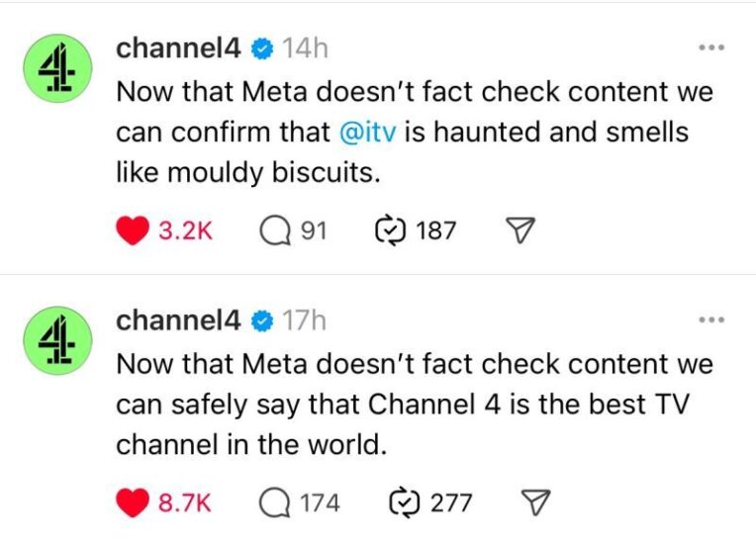Open the @itv mention link

[367, 132]
